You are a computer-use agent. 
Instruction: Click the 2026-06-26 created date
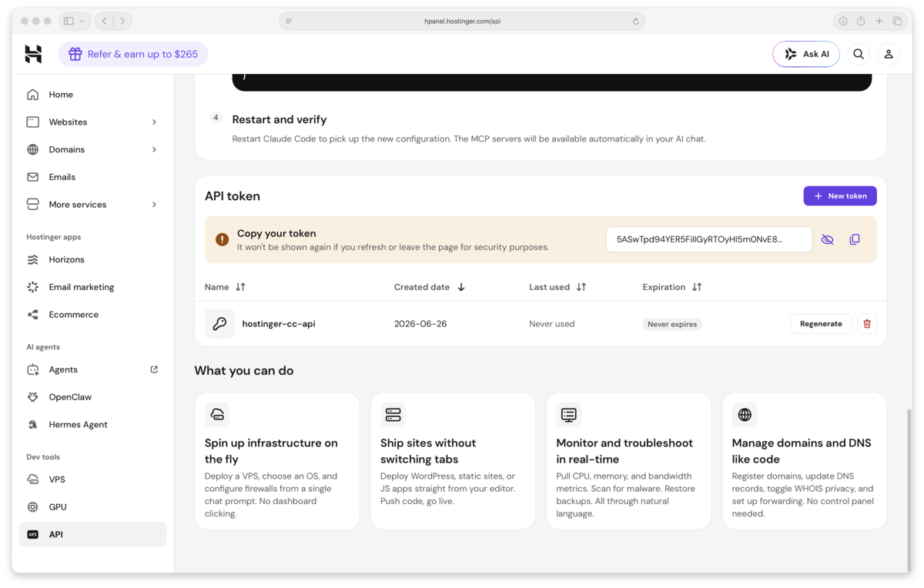pos(420,324)
